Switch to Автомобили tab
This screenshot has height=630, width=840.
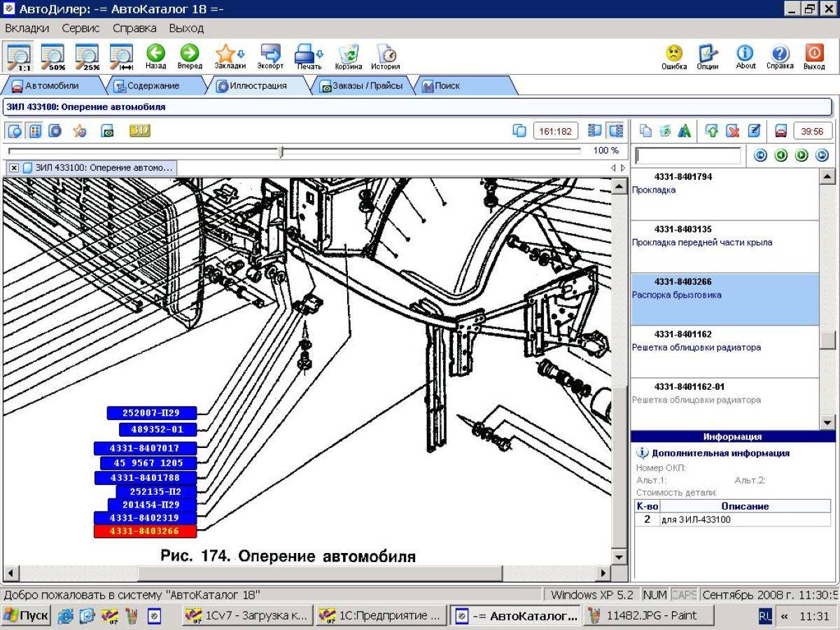(x=52, y=86)
